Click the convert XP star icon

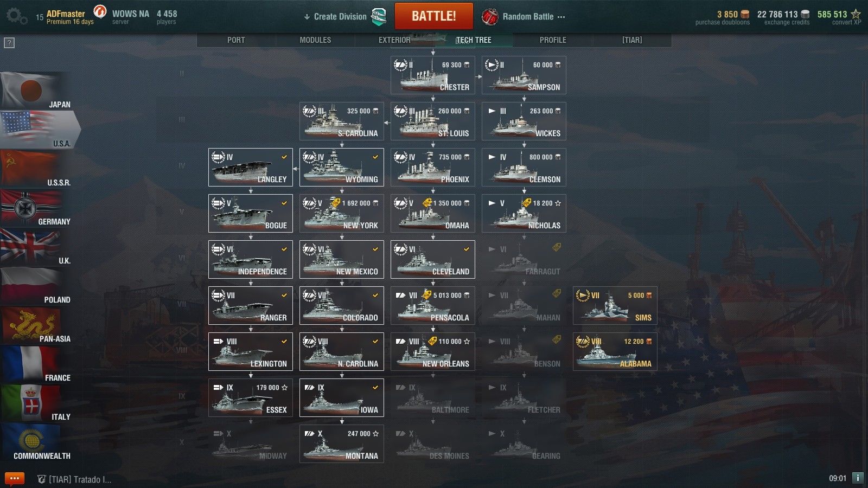tap(856, 14)
